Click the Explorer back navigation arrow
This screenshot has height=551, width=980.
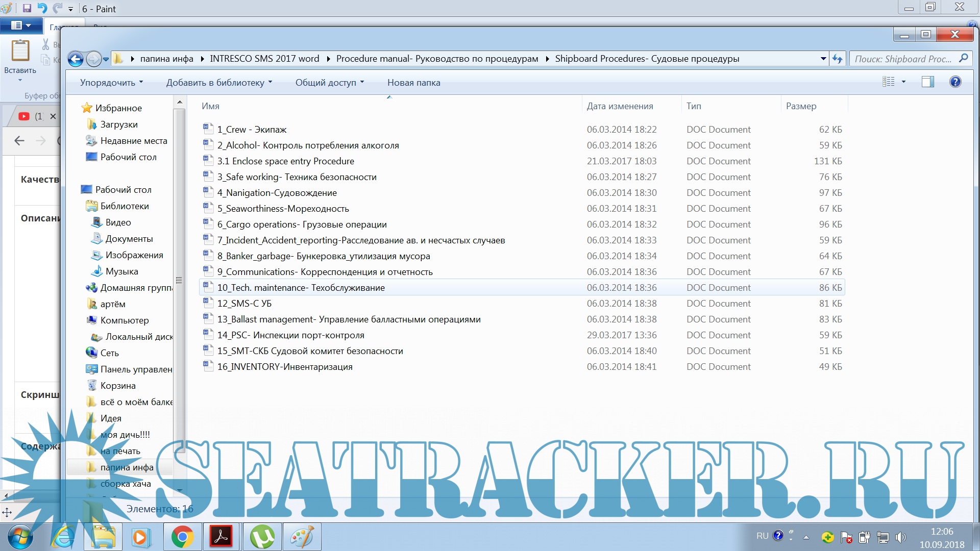(76, 59)
